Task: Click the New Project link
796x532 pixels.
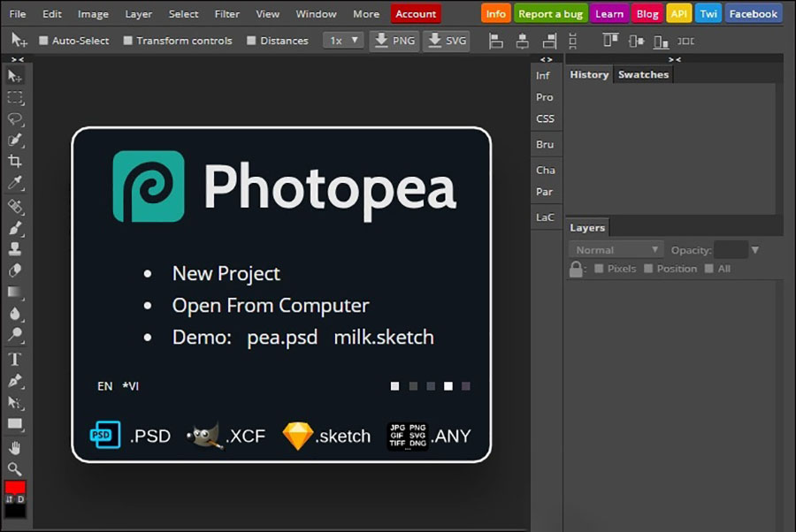Action: pyautogui.click(x=226, y=274)
